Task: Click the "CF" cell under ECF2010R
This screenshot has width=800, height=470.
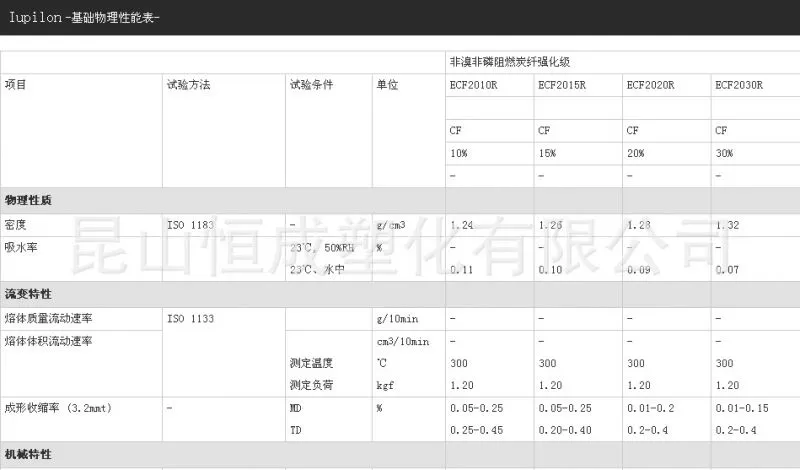Action: click(x=456, y=131)
